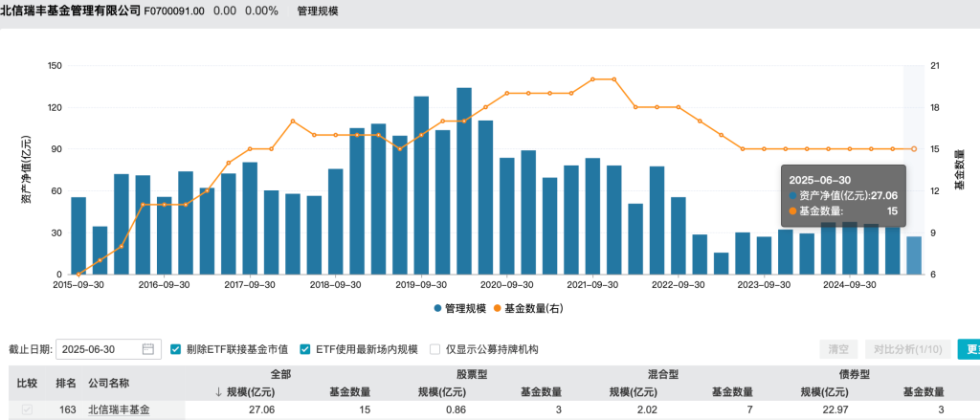This screenshot has width=980, height=420.
Task: Click 0.00% change value in header
Action: click(261, 11)
